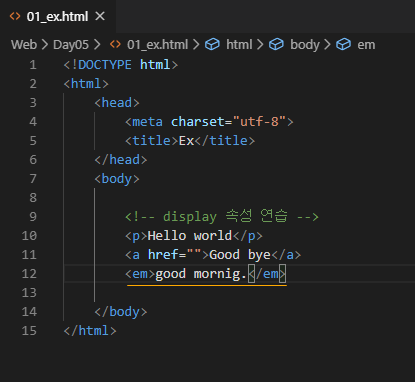Click the html symbol breadcrumb
The image size is (415, 382).
pyautogui.click(x=239, y=45)
